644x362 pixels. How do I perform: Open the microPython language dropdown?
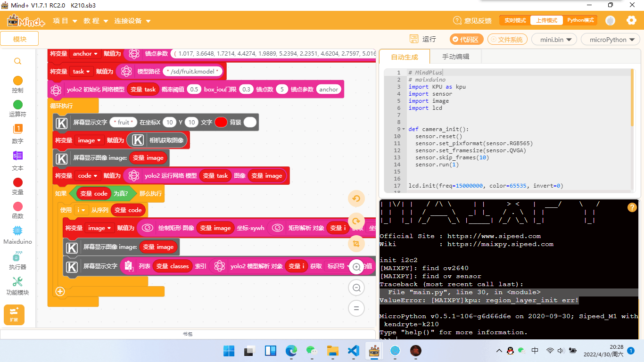coord(611,40)
